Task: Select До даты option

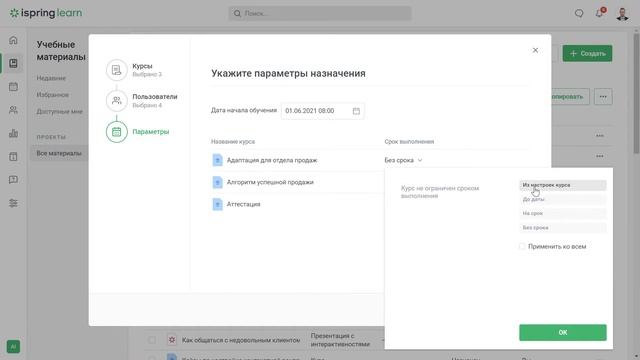Action: [x=563, y=199]
